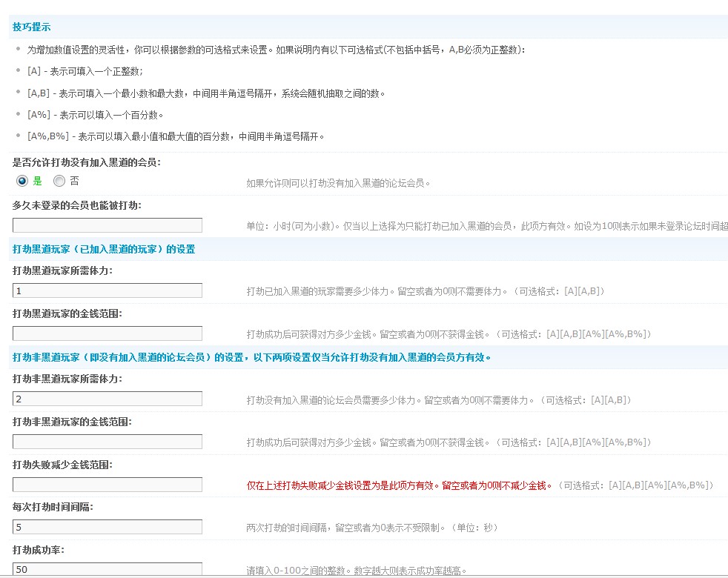The image size is (728, 578).
Task: Focus the 每次打劫时间间隔 input box
Action: 107,527
